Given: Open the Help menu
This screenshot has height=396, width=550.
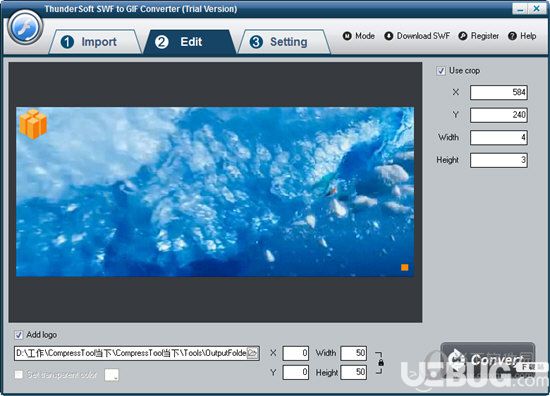Looking at the screenshot, I should 522,36.
